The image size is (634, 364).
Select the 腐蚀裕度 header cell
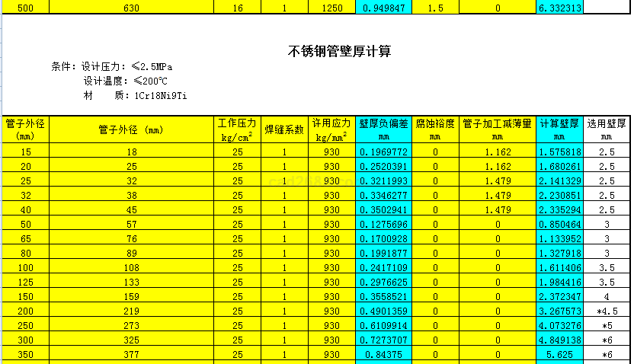click(x=435, y=129)
